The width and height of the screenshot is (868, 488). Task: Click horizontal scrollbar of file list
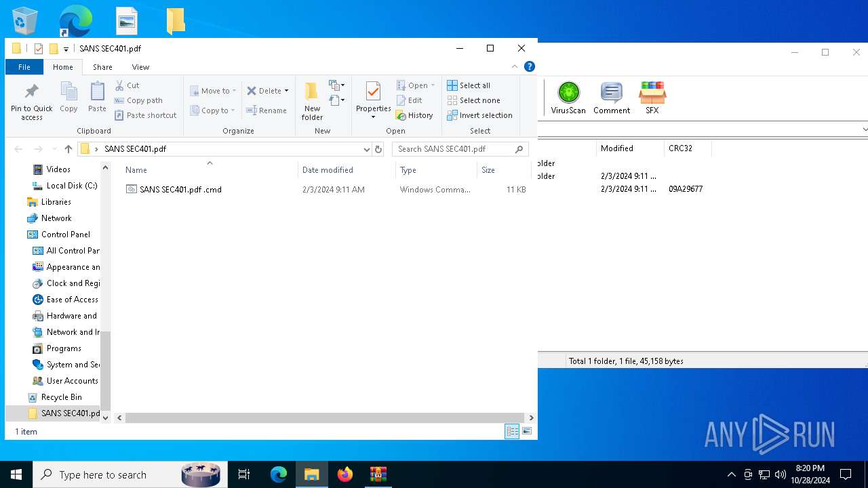[325, 418]
